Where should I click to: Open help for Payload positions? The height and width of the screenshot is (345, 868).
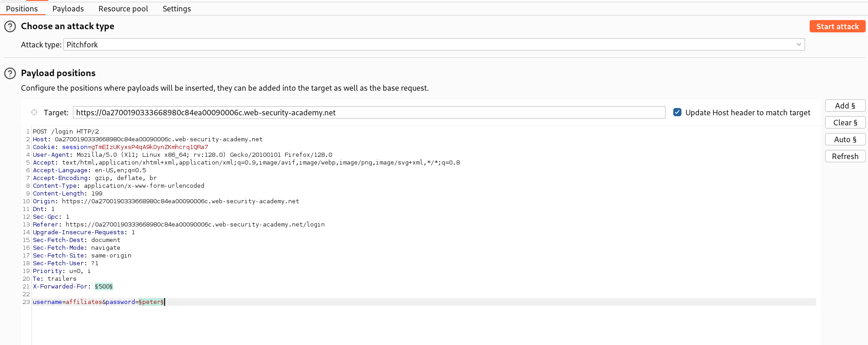[10, 73]
